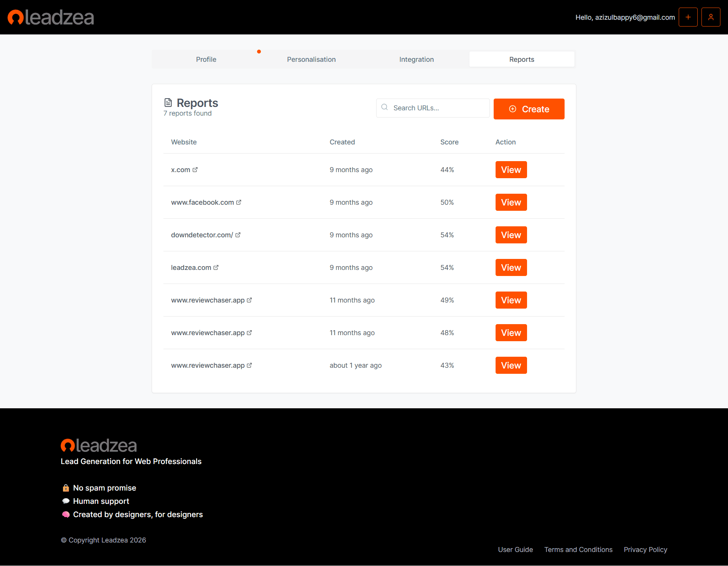
Task: Click the 50% score cell
Action: coord(447,202)
